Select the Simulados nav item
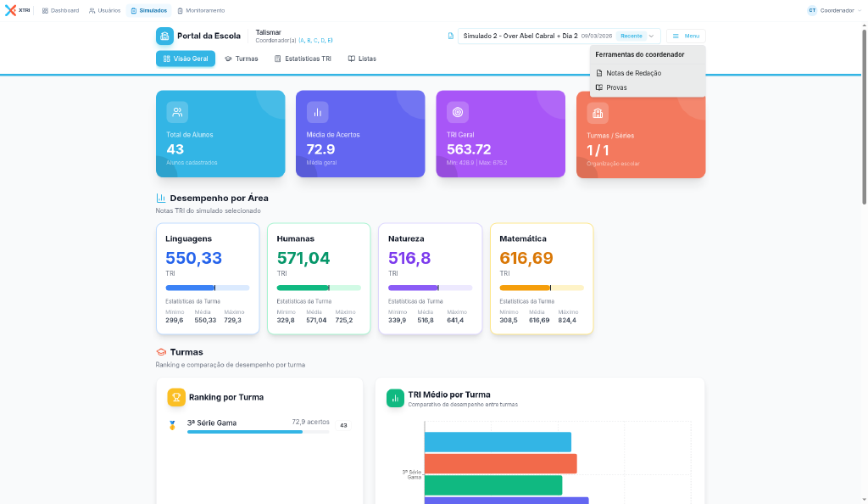This screenshot has width=868, height=504. 149,10
